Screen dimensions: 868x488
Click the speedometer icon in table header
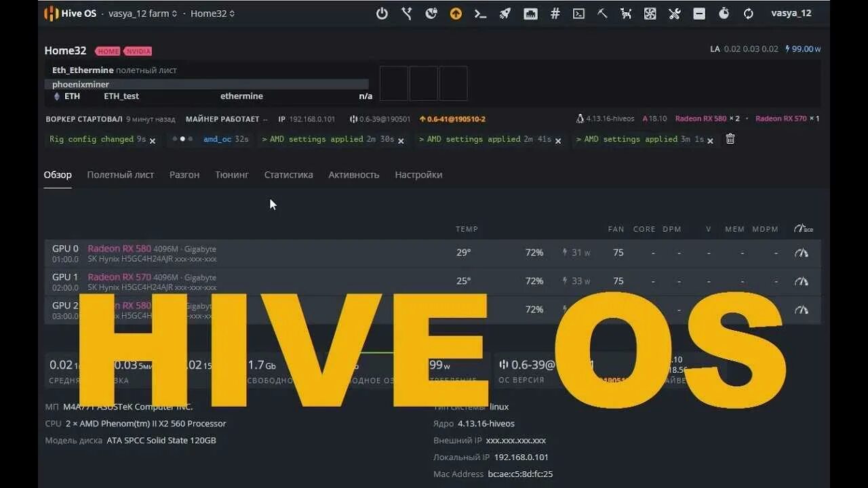[x=803, y=229]
